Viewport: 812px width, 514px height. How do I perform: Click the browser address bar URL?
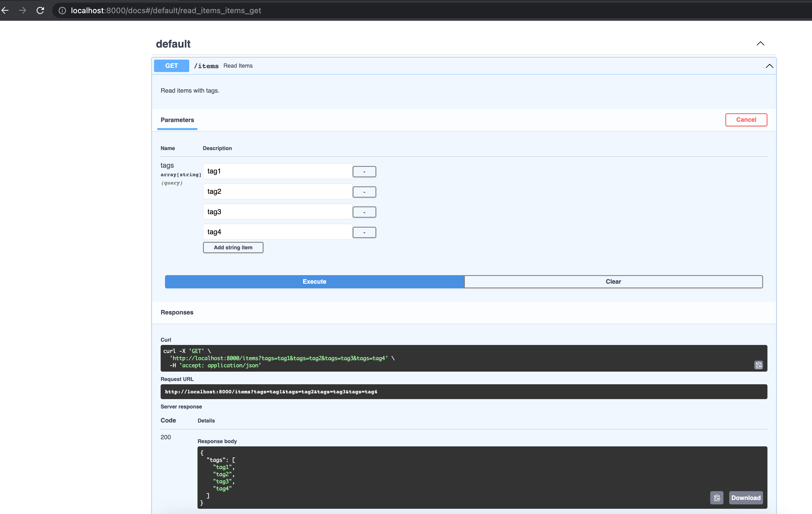166,10
